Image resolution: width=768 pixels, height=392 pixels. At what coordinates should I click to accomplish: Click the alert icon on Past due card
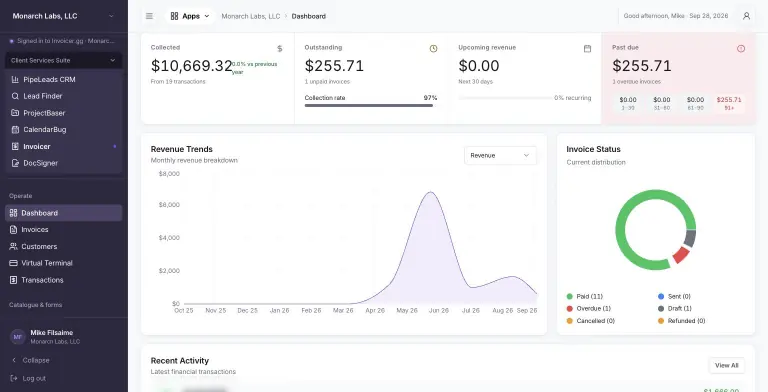pyautogui.click(x=741, y=49)
